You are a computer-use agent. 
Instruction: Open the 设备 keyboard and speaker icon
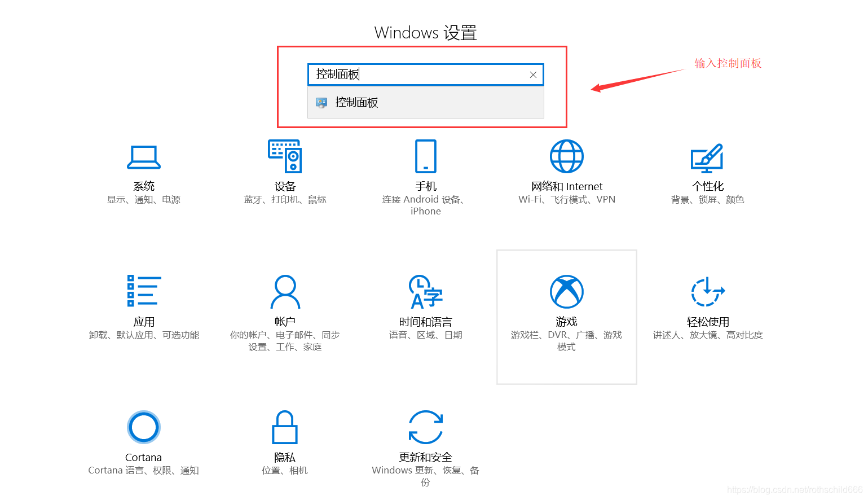click(285, 156)
